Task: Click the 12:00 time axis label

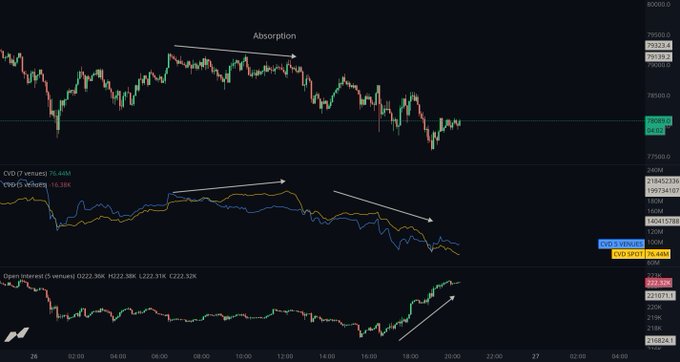Action: 285,356
